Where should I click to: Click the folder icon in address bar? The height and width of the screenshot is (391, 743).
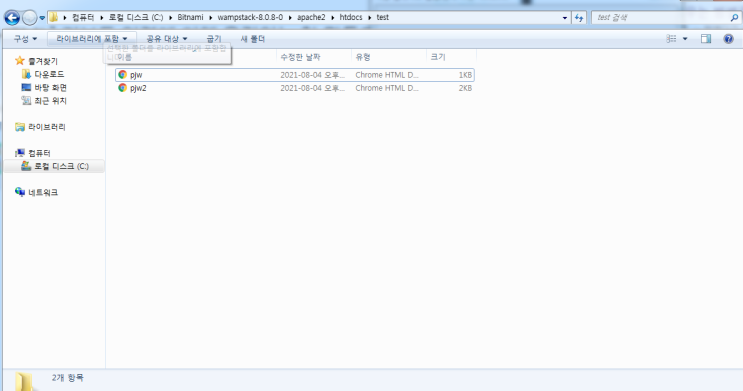click(x=54, y=18)
